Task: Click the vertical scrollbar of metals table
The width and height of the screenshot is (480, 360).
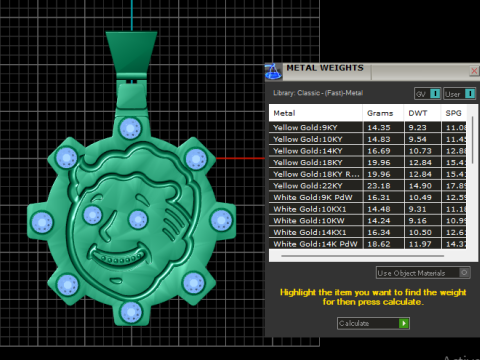Action: coord(472,140)
